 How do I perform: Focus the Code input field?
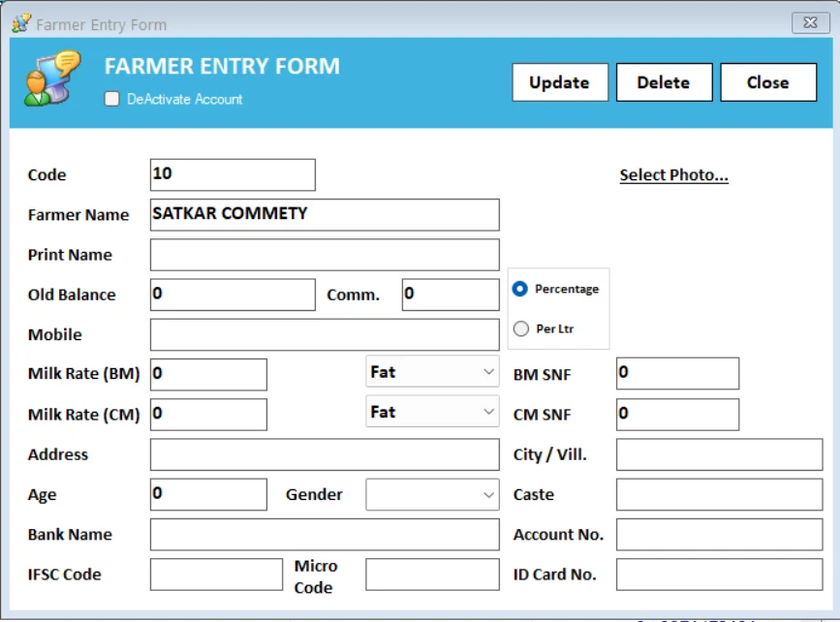point(233,174)
